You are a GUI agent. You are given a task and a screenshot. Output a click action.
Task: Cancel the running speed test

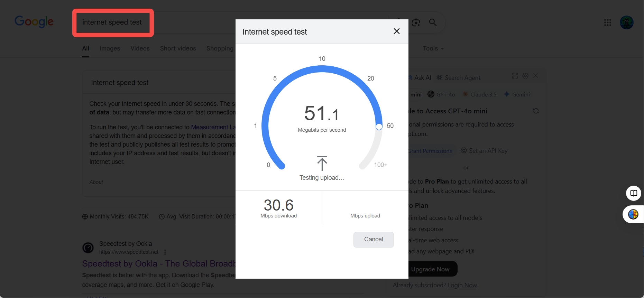coord(373,239)
